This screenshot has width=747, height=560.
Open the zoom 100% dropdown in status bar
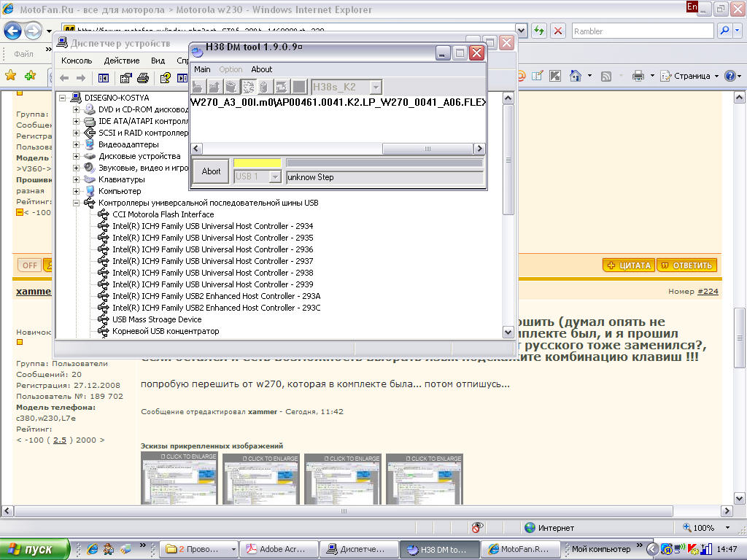727,528
